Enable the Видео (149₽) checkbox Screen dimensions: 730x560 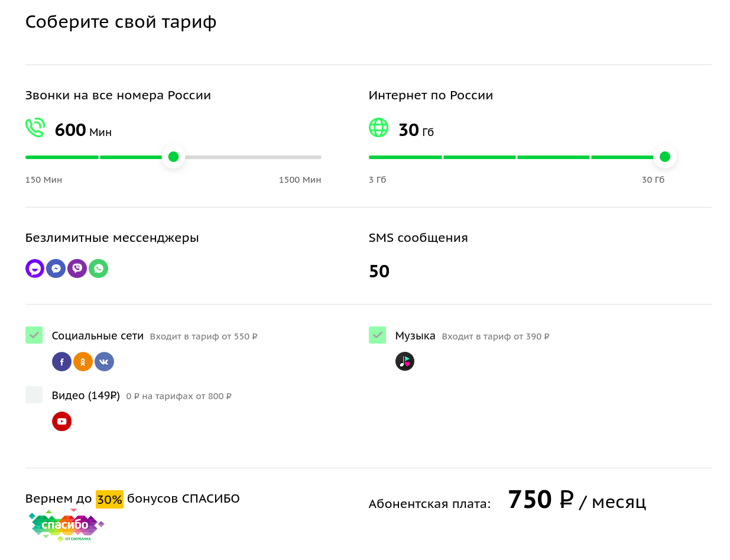pos(34,395)
